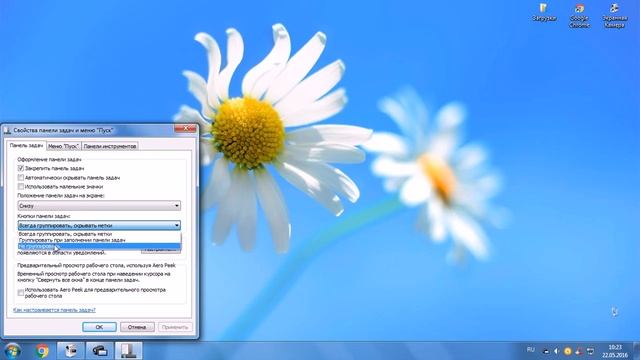The image size is (640, 360).
Task: Collapse the Кнопки панели задач combo box
Action: (x=99, y=225)
